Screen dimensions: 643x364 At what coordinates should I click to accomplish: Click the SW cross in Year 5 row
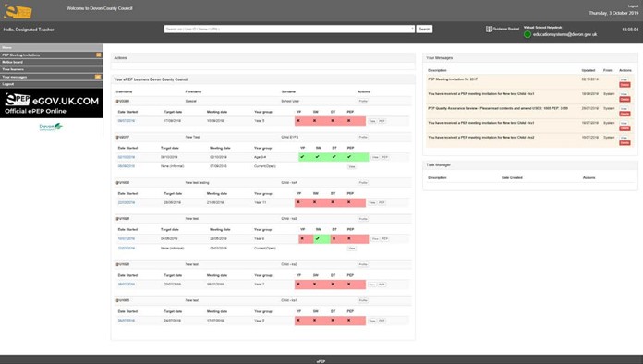(314, 121)
